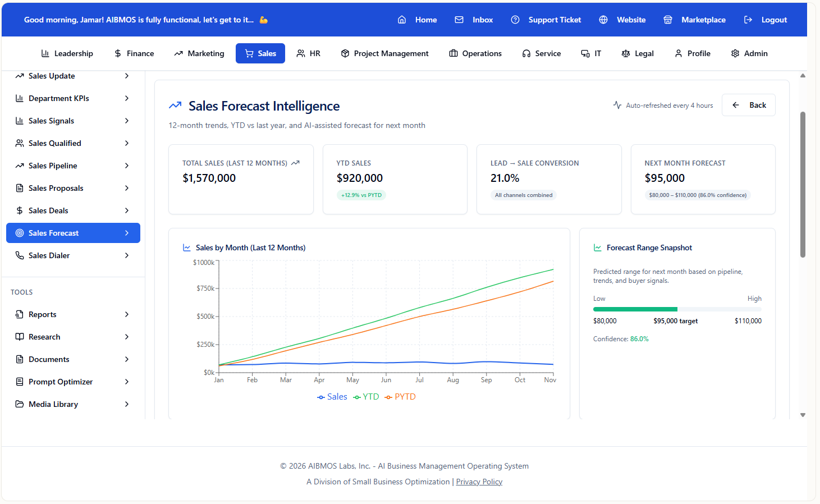Click the auto-refresh activity pulse icon
This screenshot has height=504, width=820.
pyautogui.click(x=617, y=105)
